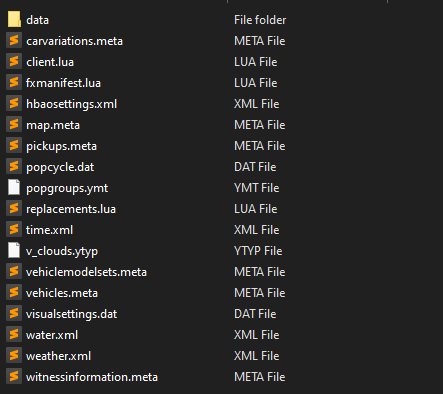Image resolution: width=443 pixels, height=394 pixels.
Task: Select the hbaosettings.xml file icon
Action: 14,103
